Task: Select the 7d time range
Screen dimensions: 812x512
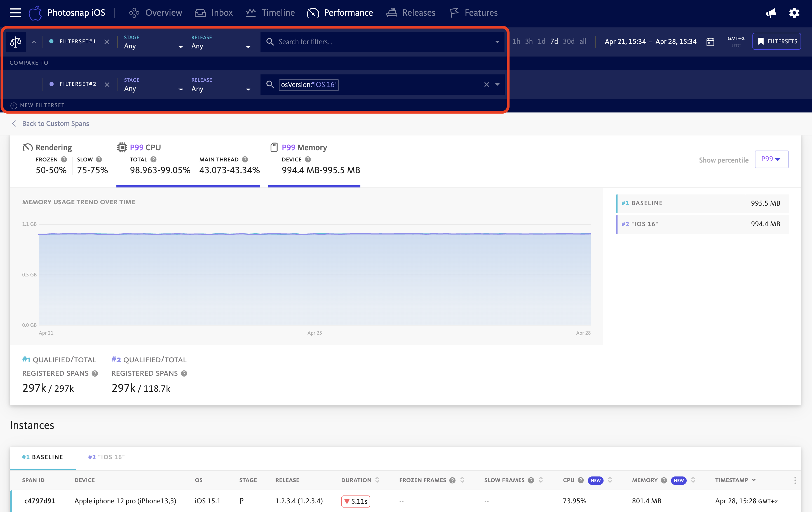Action: [554, 41]
